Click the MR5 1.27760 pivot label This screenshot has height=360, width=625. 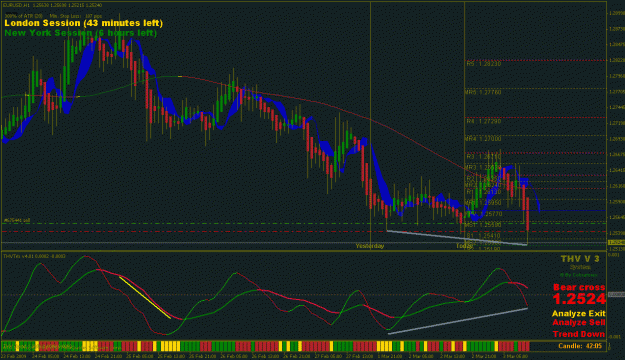pyautogui.click(x=483, y=92)
